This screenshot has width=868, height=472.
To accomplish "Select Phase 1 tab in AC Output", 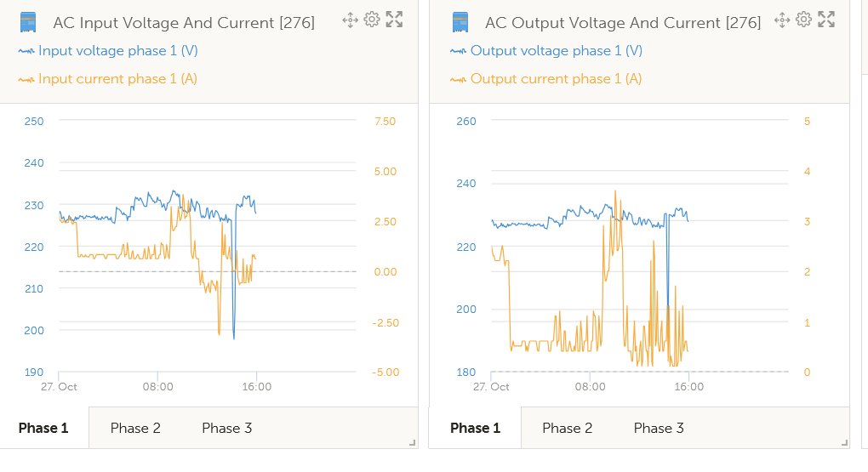I will pos(475,428).
